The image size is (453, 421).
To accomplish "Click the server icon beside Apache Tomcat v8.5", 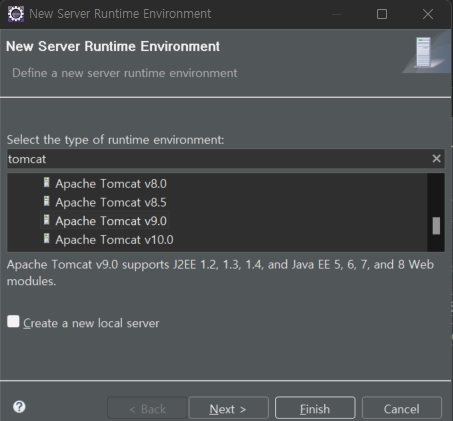I will (x=47, y=201).
